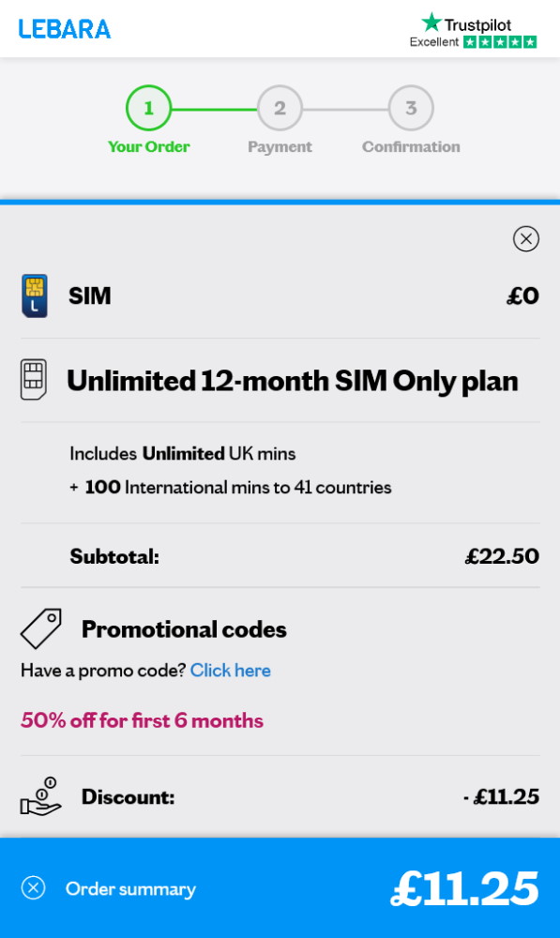
Task: Click the SIM plan icon beside Unlimited plan
Action: [x=35, y=380]
